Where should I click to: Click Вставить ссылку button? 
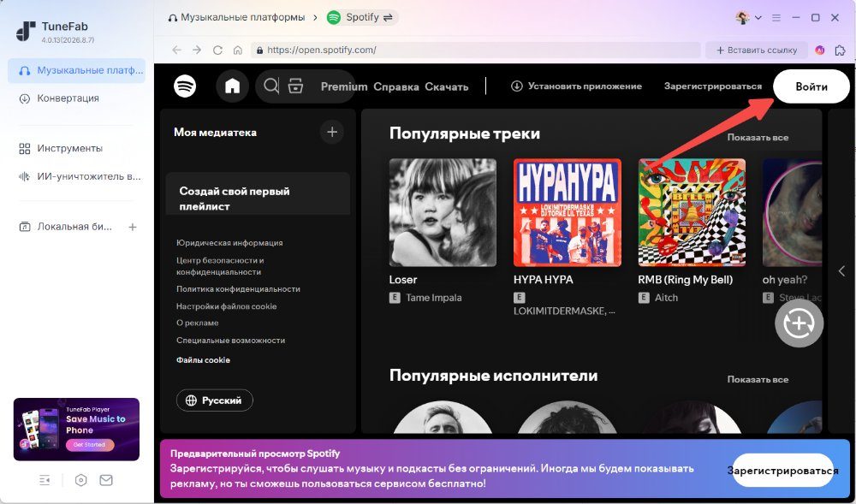click(757, 50)
